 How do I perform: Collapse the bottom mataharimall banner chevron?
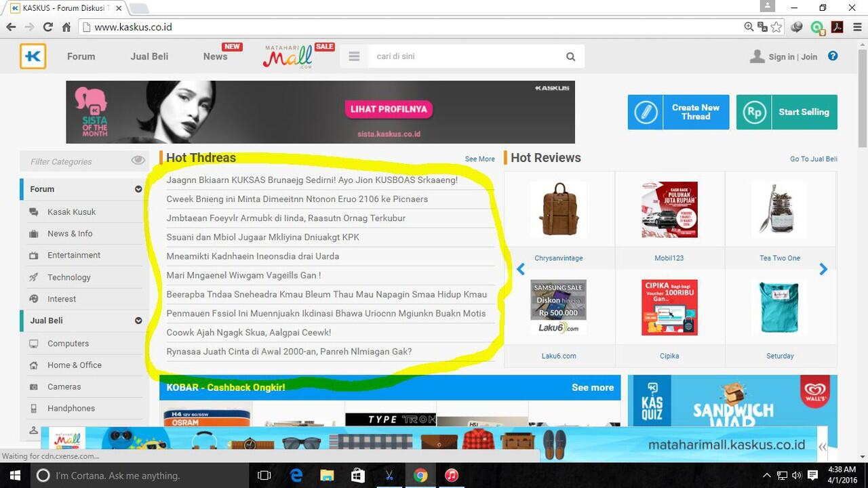(x=823, y=447)
